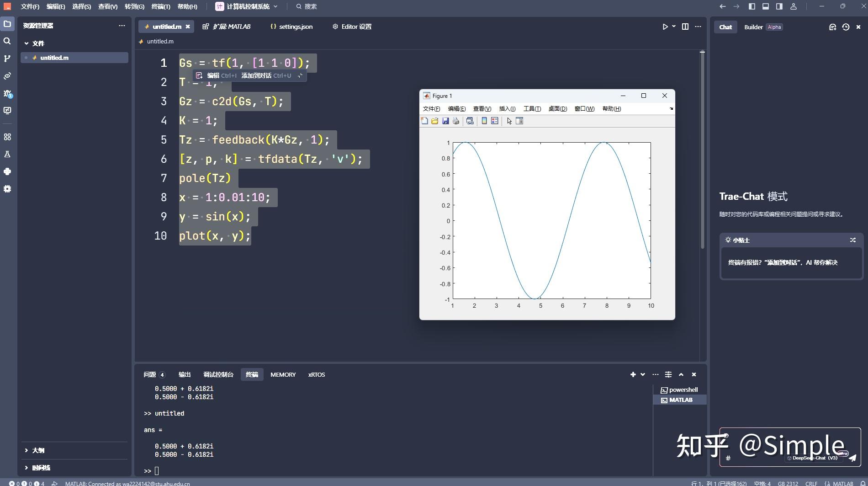Select the new figure icon in Figure toolbar
This screenshot has width=868, height=486.
pyautogui.click(x=424, y=121)
